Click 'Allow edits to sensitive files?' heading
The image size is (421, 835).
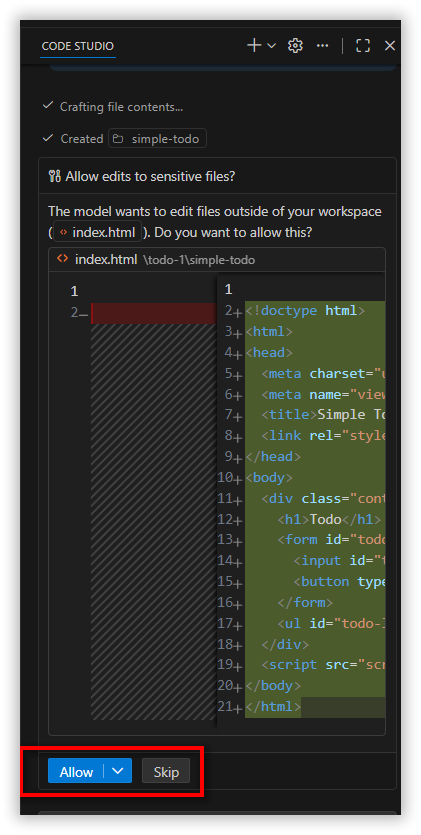pyautogui.click(x=150, y=176)
